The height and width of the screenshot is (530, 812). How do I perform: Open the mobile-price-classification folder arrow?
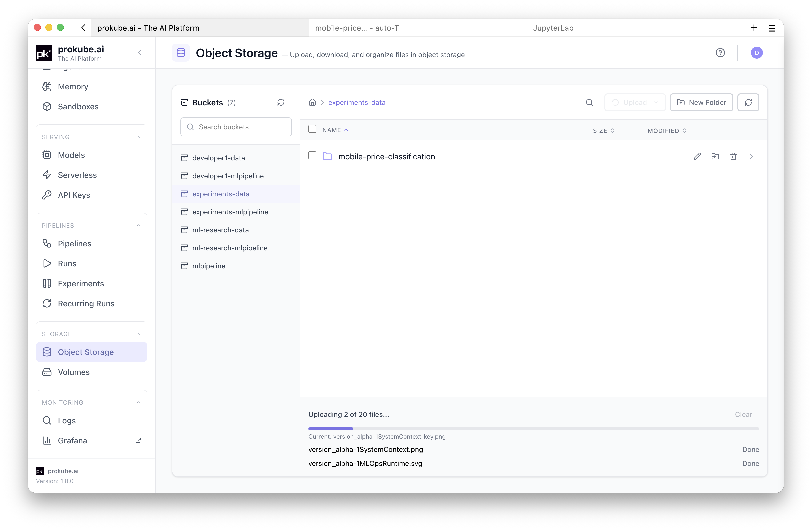[x=751, y=157]
